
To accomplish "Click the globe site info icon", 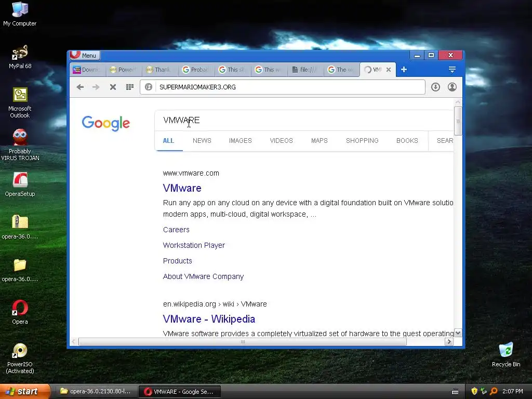I will click(148, 87).
